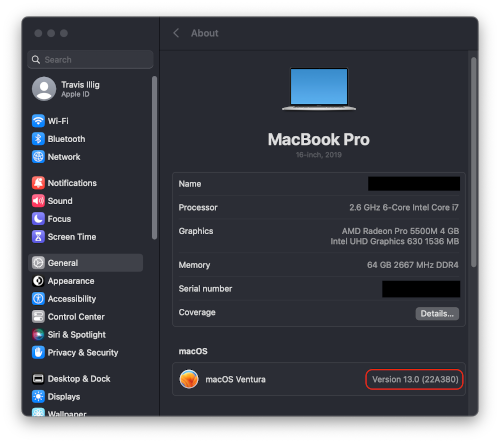Select the Accessibility icon
Image resolution: width=500 pixels, height=443 pixels.
(38, 299)
